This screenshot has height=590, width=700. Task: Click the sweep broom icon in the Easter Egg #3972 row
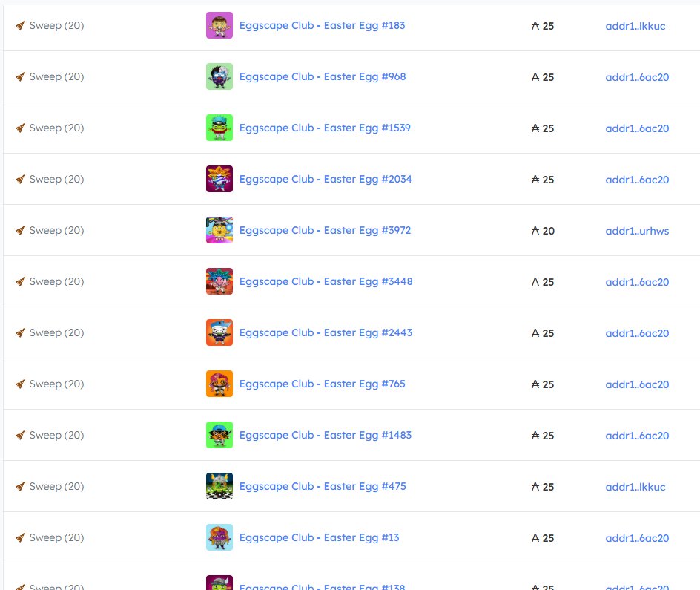[x=21, y=231]
